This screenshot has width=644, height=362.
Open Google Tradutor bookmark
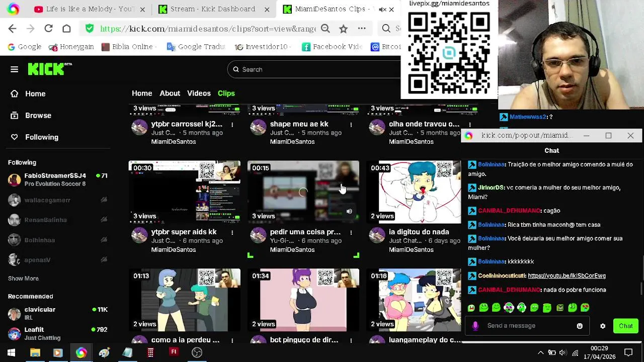[x=196, y=46]
